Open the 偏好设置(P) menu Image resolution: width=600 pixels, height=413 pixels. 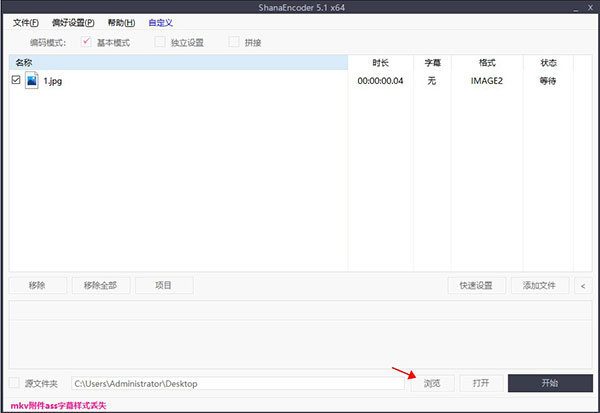click(73, 23)
